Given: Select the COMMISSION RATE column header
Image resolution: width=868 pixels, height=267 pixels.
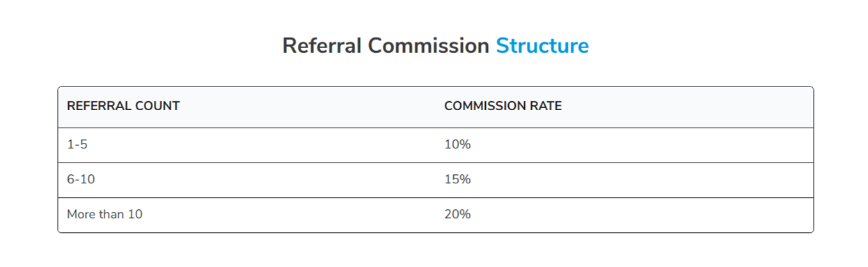Looking at the screenshot, I should point(624,107).
